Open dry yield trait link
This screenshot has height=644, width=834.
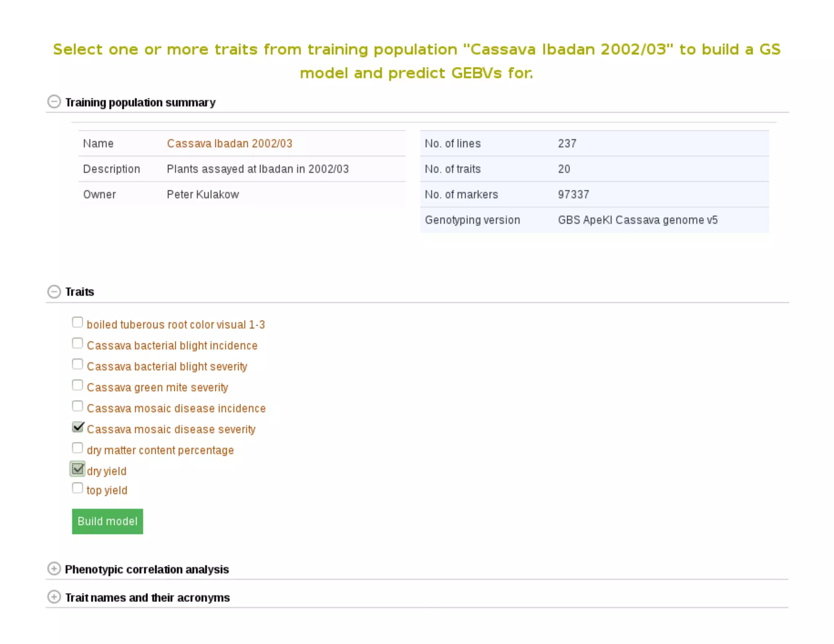click(107, 471)
